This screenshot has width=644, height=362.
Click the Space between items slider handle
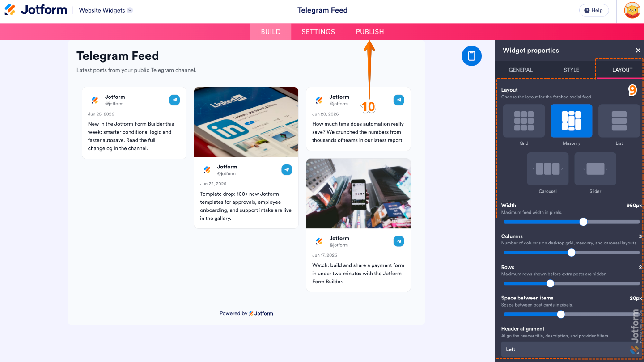(561, 314)
